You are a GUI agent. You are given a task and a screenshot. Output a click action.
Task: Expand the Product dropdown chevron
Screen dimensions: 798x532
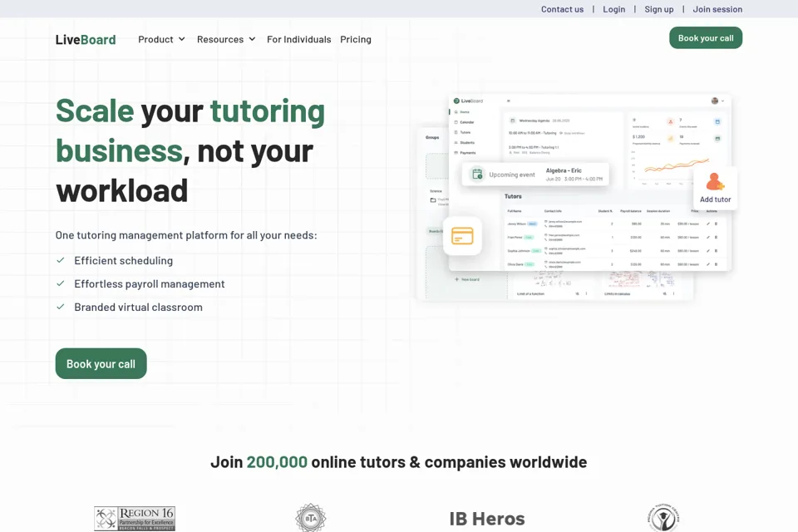pos(182,39)
